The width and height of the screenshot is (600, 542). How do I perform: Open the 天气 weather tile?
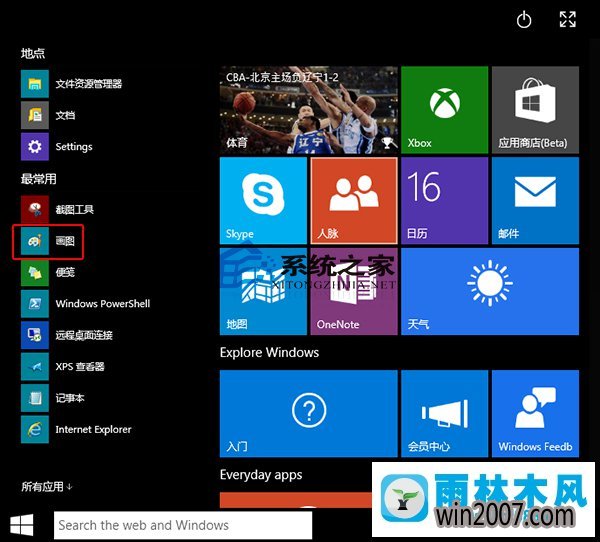(490, 291)
